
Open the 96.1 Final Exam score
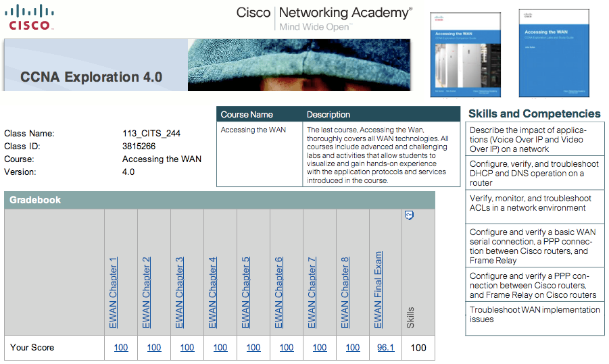386,348
